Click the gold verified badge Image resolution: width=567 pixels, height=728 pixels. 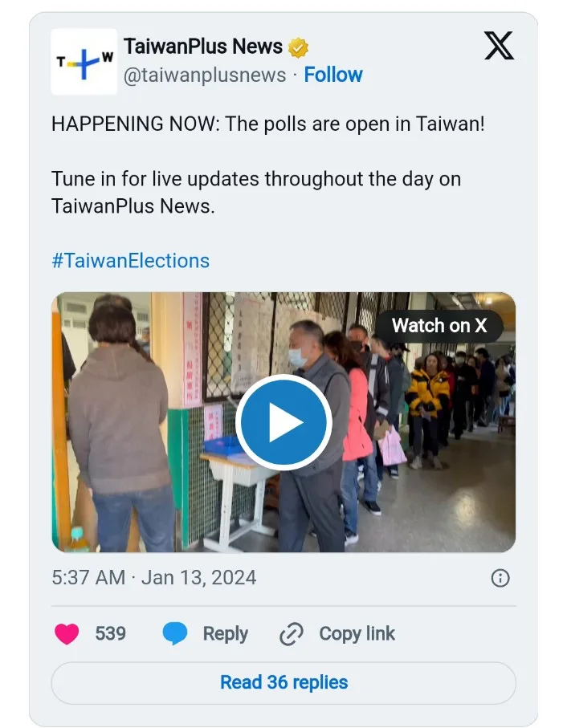click(x=298, y=48)
